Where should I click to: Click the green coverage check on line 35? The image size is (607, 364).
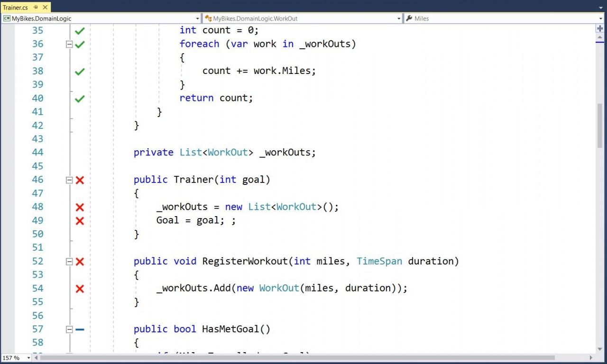(79, 30)
